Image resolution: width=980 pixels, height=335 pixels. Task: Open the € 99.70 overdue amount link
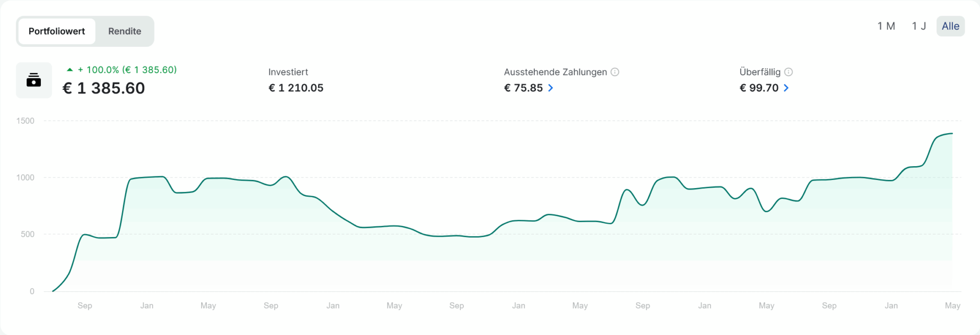click(x=759, y=88)
